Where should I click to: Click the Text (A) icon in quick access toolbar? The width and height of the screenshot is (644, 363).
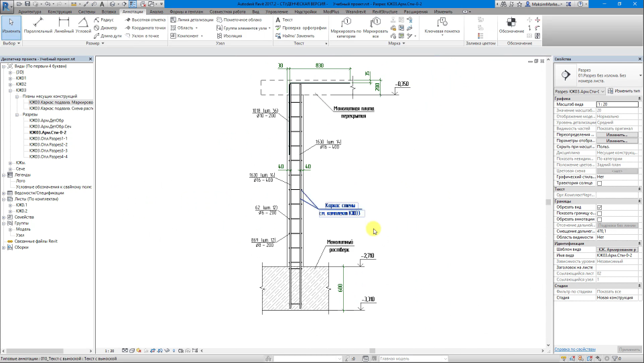[x=102, y=4]
